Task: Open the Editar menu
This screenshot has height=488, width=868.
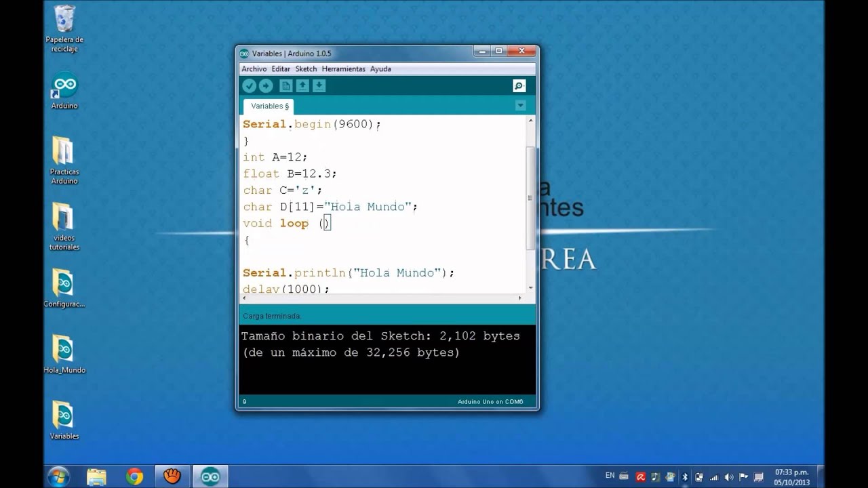Action: [x=281, y=69]
